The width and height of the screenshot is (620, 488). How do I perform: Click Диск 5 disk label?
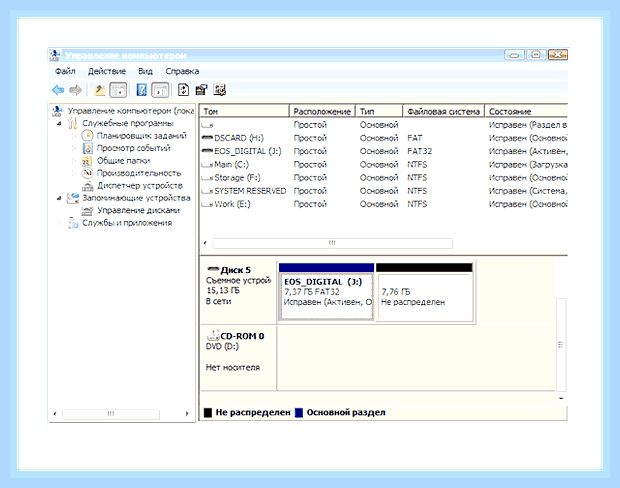[x=235, y=270]
